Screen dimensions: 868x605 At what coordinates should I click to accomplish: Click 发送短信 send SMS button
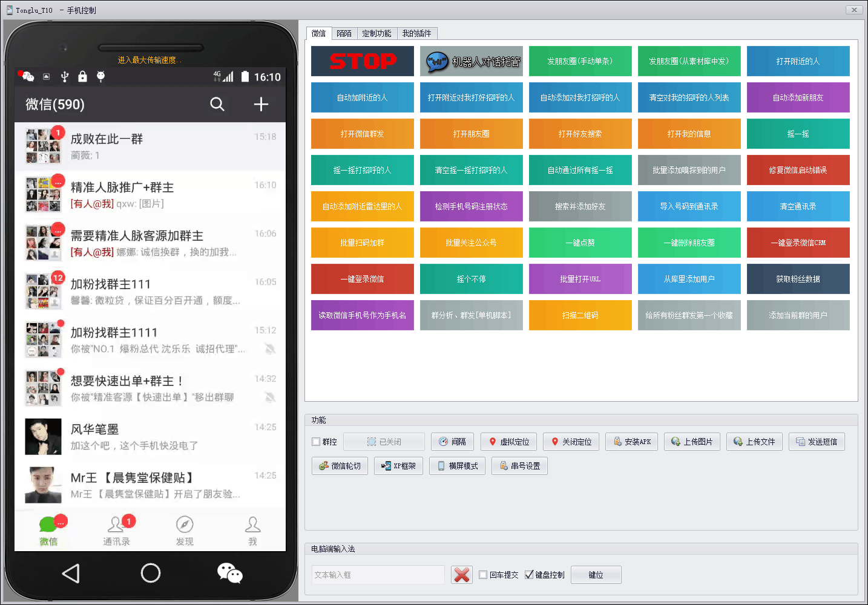817,442
